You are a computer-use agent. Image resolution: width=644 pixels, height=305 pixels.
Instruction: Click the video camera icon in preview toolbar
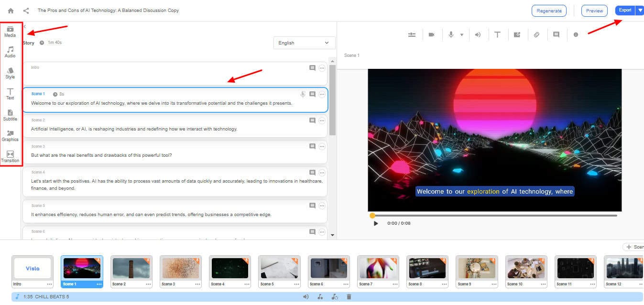click(x=431, y=35)
